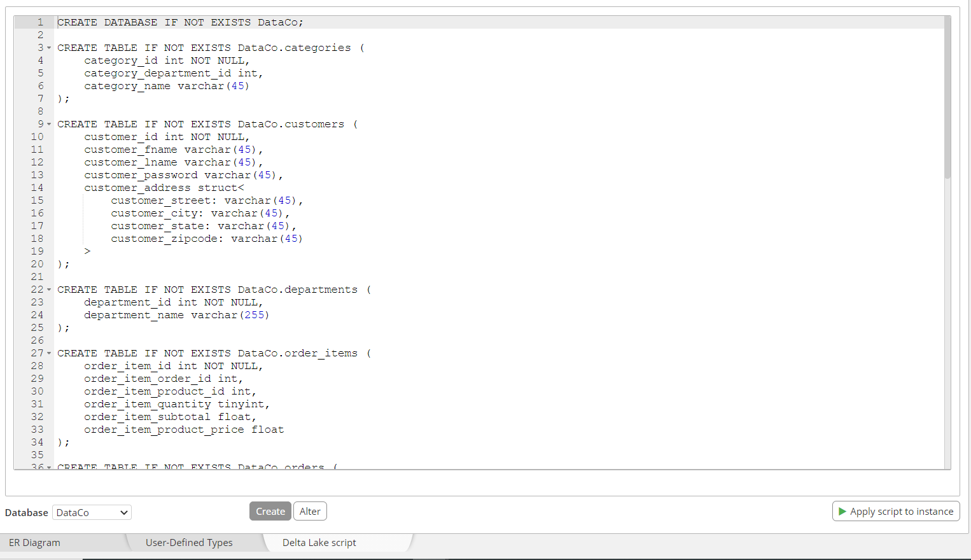Select the Delta Lake script tab
Image resolution: width=971 pixels, height=560 pixels.
tap(319, 543)
